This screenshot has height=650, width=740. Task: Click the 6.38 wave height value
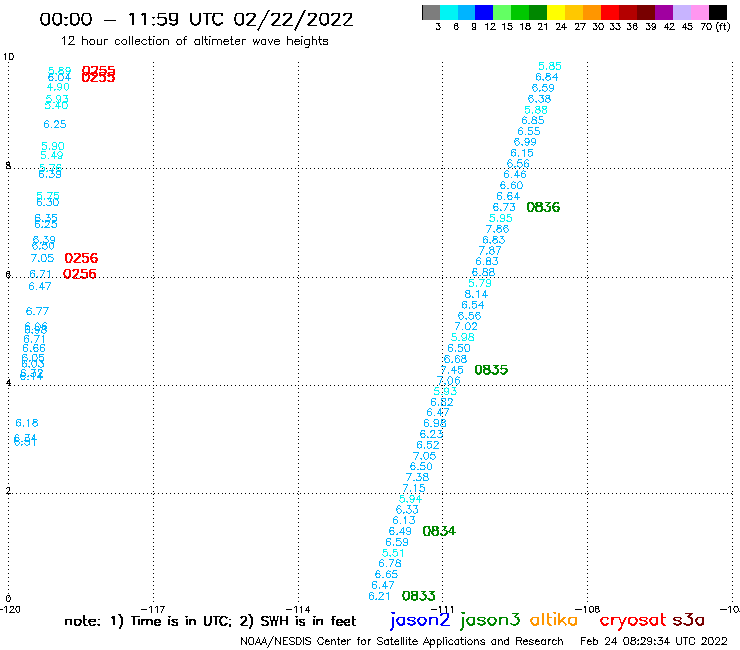[x=539, y=99]
